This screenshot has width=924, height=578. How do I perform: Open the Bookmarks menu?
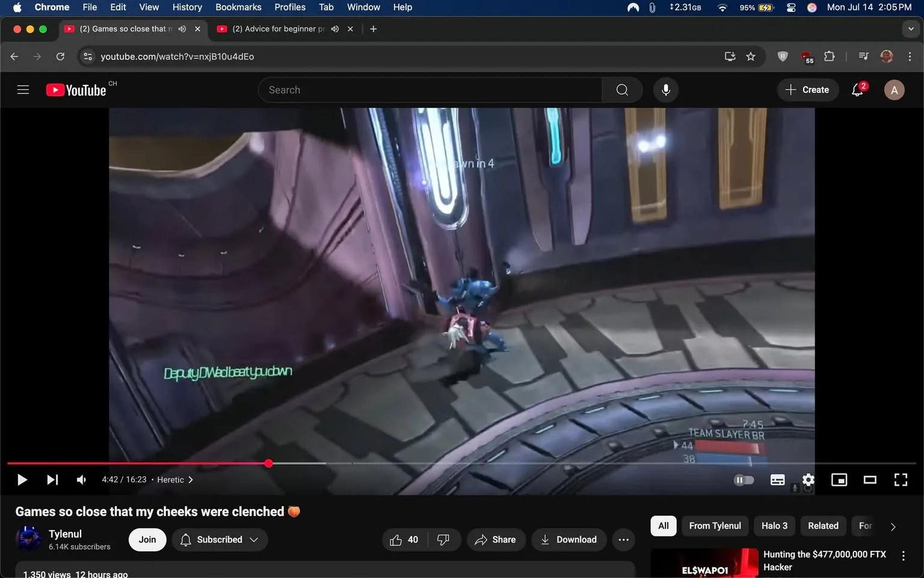pos(238,7)
